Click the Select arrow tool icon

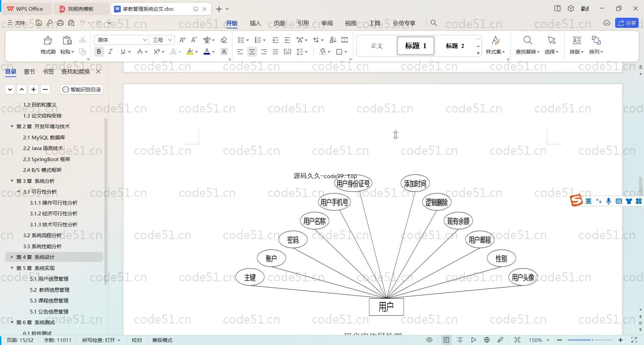coord(551,41)
